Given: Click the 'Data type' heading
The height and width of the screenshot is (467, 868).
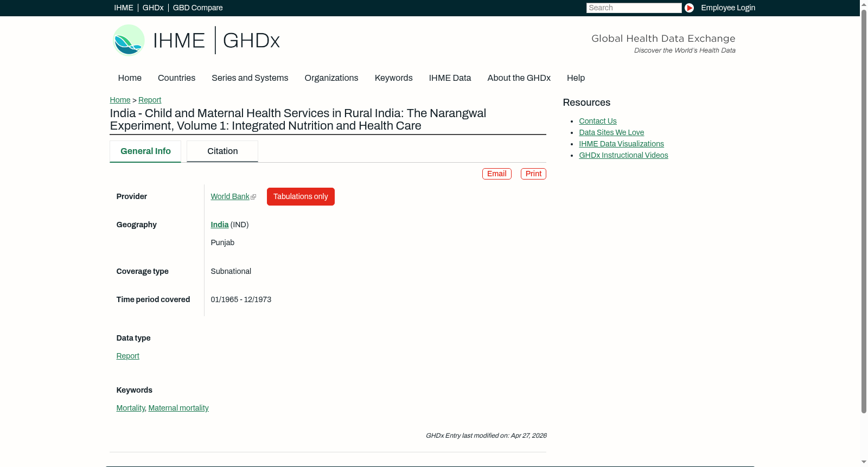Looking at the screenshot, I should [x=133, y=338].
